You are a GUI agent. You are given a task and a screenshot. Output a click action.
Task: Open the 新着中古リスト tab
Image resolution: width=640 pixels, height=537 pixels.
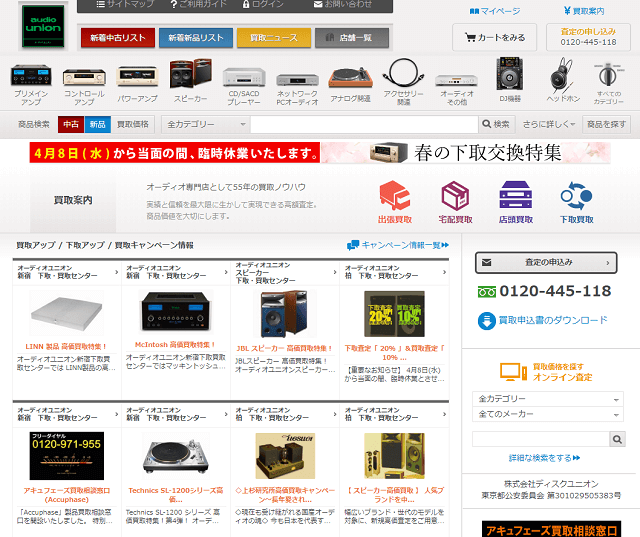[x=117, y=38]
